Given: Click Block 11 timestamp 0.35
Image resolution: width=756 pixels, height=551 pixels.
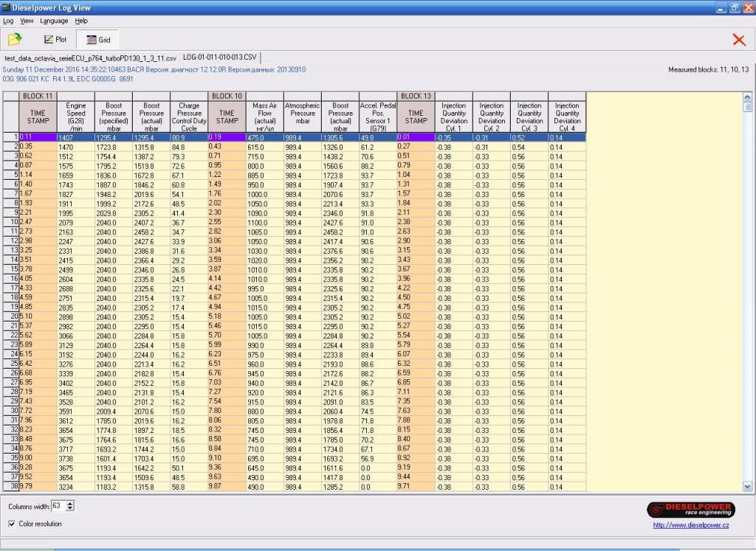Looking at the screenshot, I should point(38,147).
